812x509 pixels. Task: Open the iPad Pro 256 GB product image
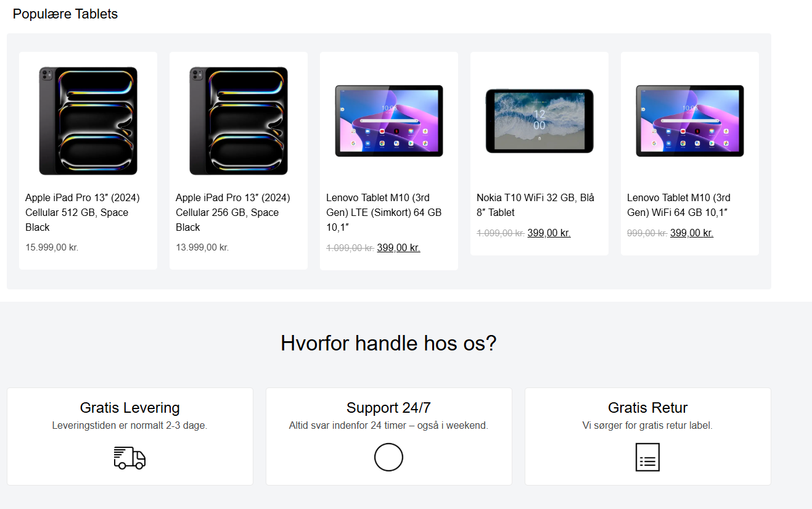239,121
